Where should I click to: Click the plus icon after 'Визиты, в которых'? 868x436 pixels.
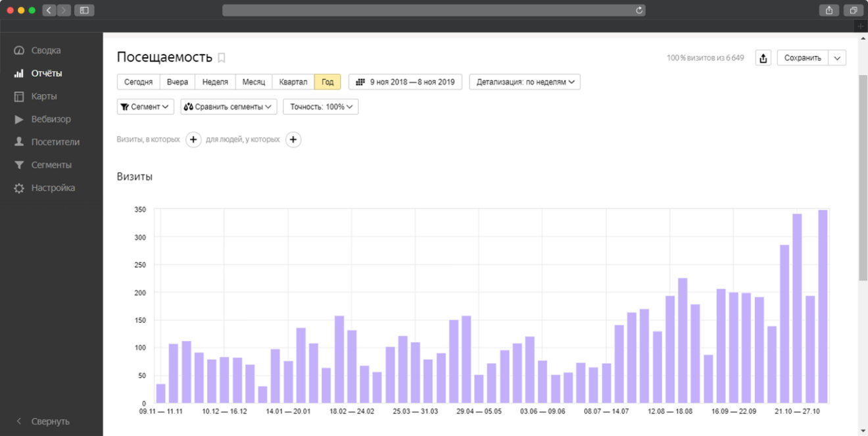[193, 139]
